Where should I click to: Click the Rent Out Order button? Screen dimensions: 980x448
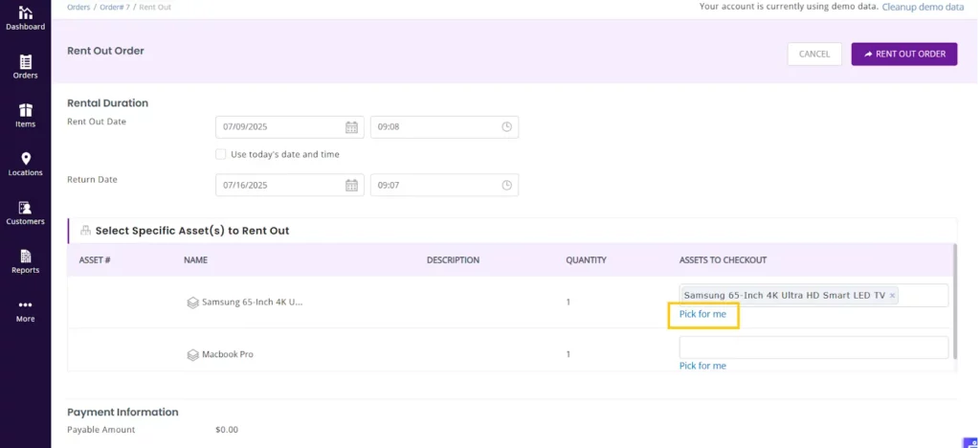tap(903, 54)
